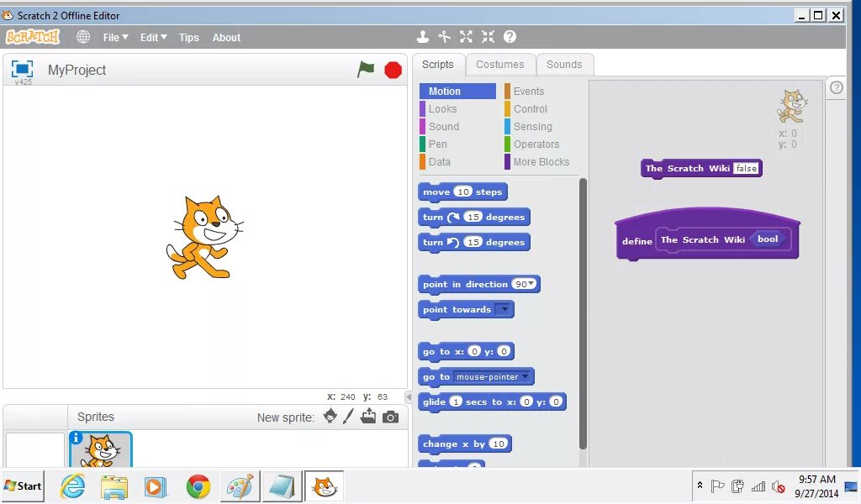Viewport: 861px width, 504px height.
Task: Open Windows Explorer folder from taskbar
Action: [x=114, y=487]
